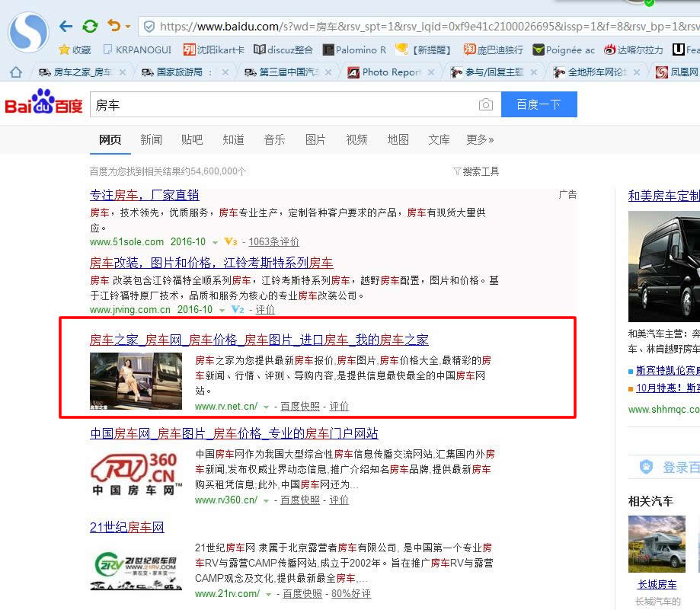This screenshot has height=610, width=700.
Task: Open the Poignée ac bookmark
Action: pos(564,50)
